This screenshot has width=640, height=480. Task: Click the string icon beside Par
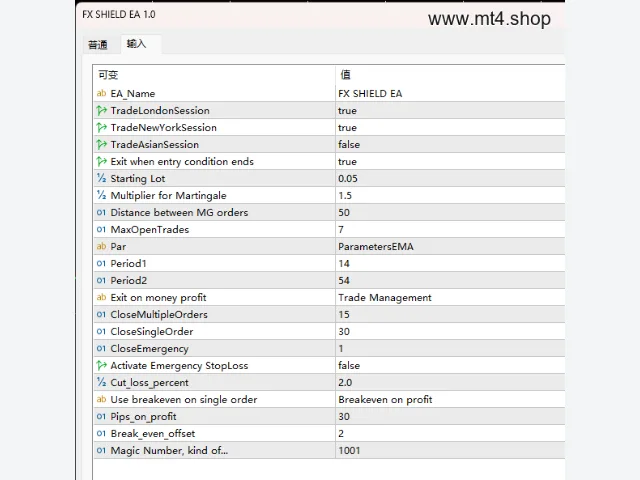click(x=102, y=247)
